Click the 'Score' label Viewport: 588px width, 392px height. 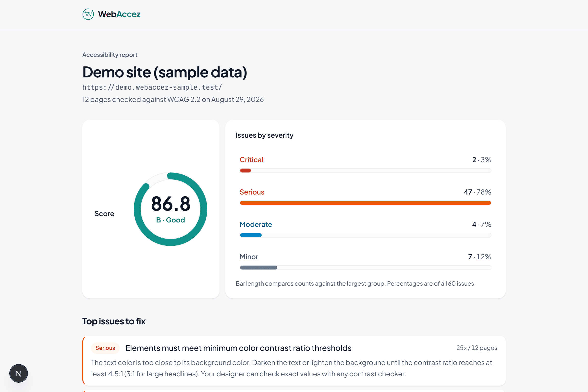(x=104, y=214)
